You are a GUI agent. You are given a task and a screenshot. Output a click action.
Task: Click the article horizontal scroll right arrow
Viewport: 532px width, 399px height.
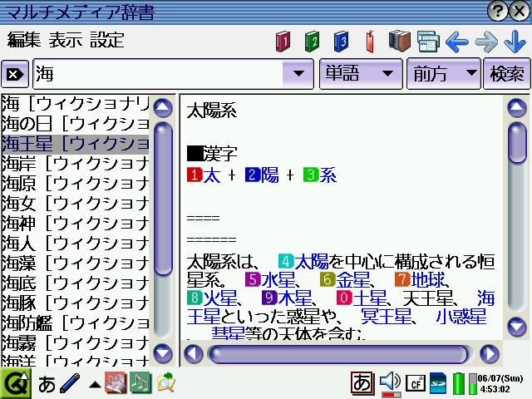[x=490, y=354]
